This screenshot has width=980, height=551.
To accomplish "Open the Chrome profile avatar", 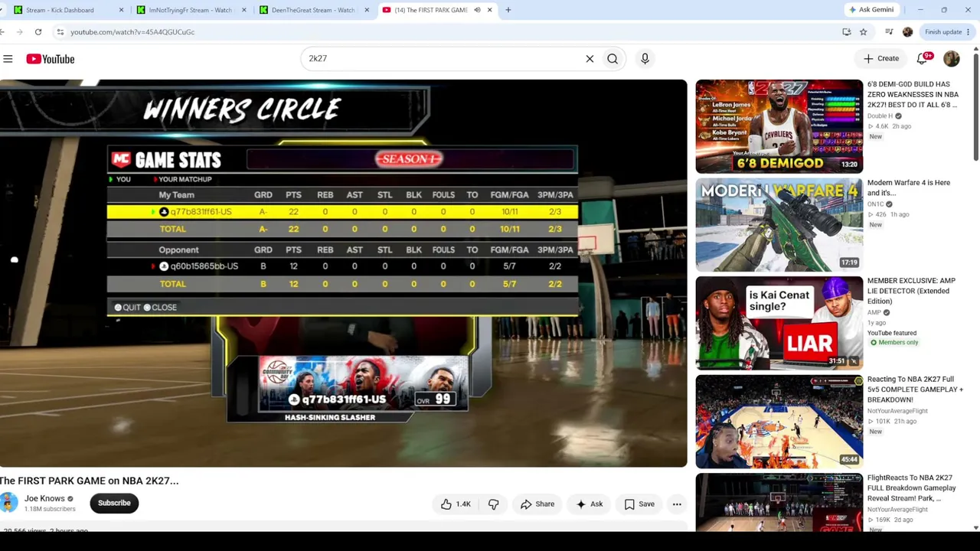I will [x=907, y=32].
